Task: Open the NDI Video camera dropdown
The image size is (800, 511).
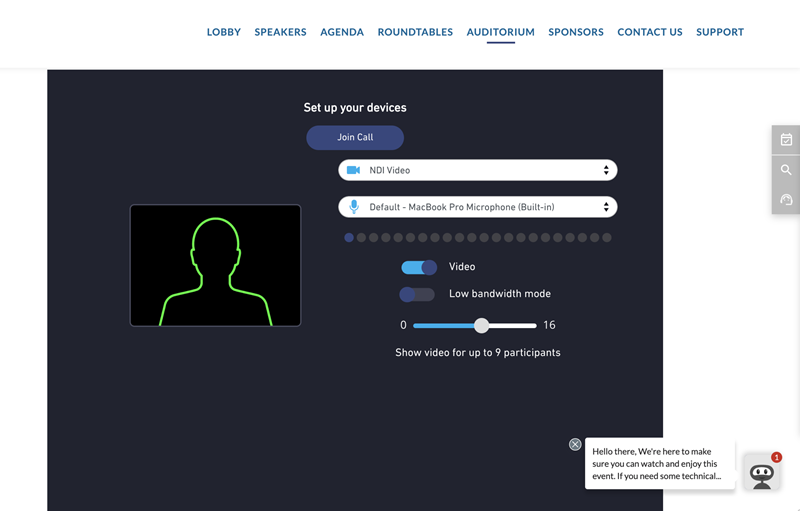Action: 478,170
